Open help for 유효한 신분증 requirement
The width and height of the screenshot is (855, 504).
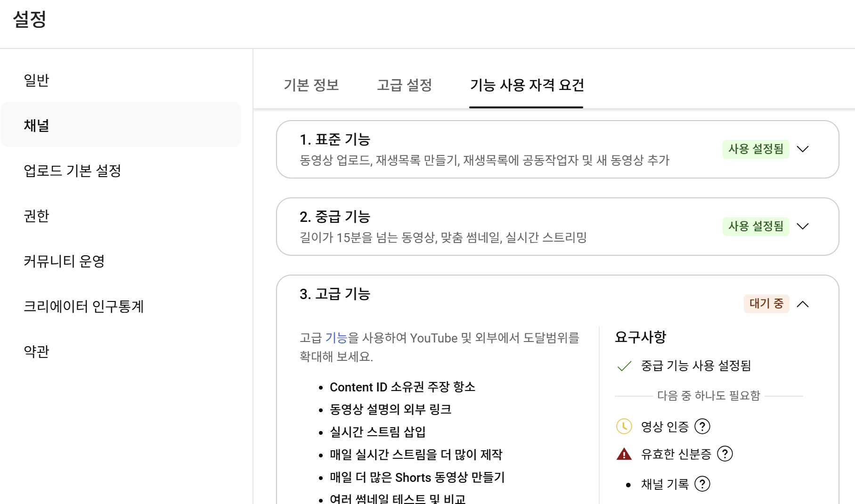tap(725, 454)
